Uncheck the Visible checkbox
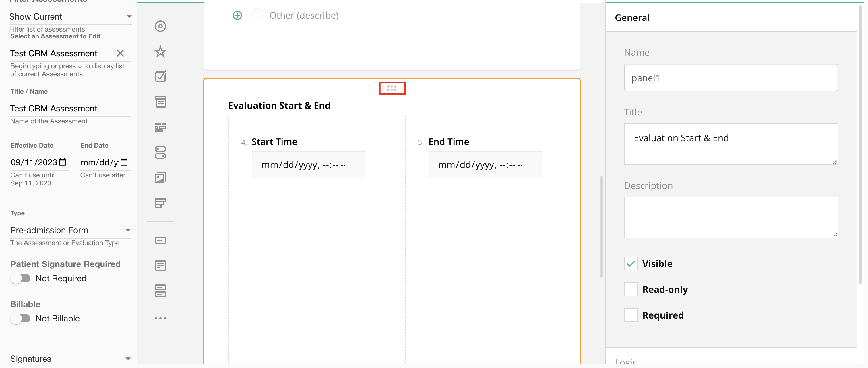The image size is (868, 368). (x=630, y=264)
